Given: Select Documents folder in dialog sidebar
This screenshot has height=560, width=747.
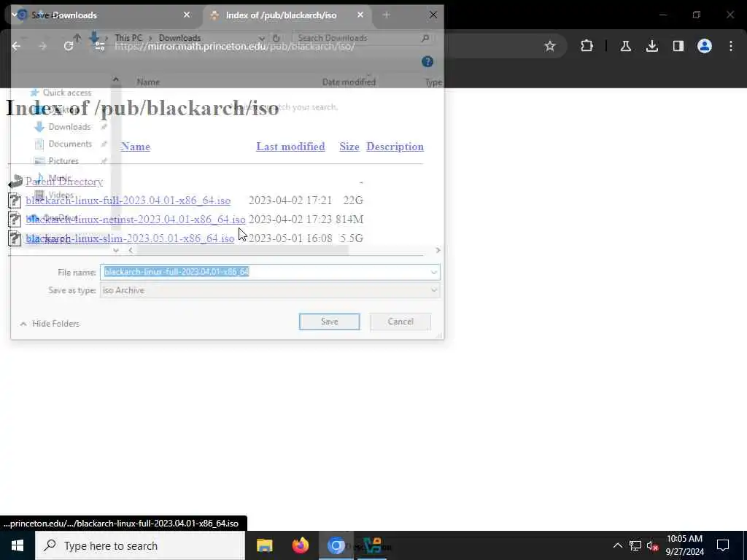Looking at the screenshot, I should (70, 144).
